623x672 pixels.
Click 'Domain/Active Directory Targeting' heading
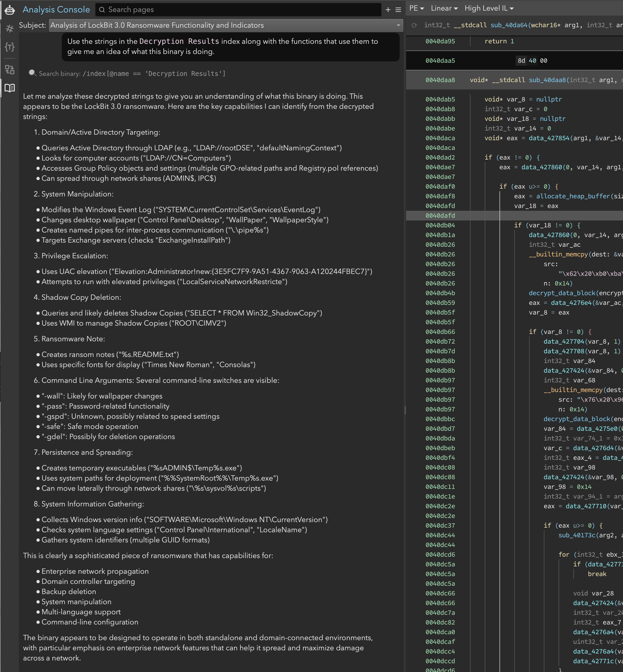(100, 132)
